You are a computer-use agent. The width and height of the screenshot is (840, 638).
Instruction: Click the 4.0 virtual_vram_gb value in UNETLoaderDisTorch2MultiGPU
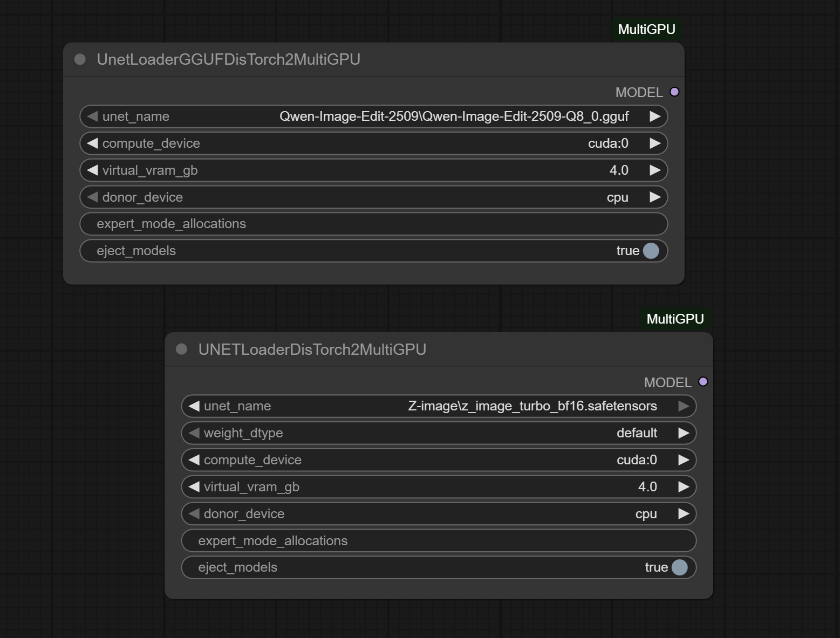click(x=647, y=487)
